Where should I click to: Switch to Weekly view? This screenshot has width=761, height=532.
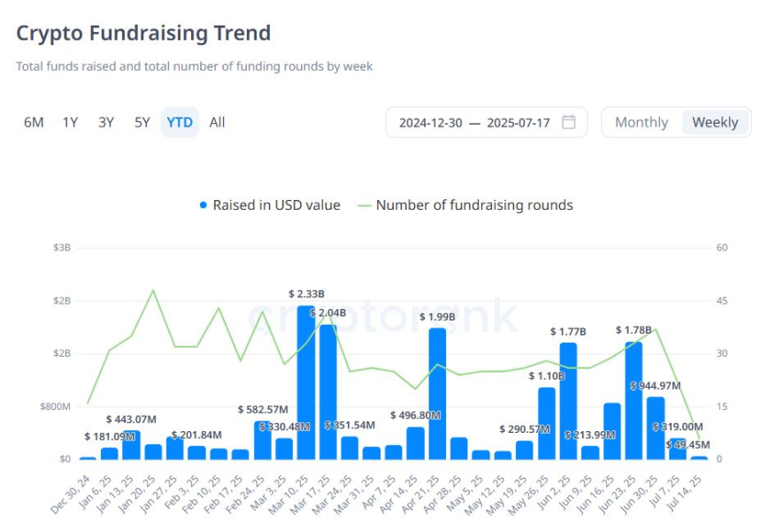(x=715, y=122)
